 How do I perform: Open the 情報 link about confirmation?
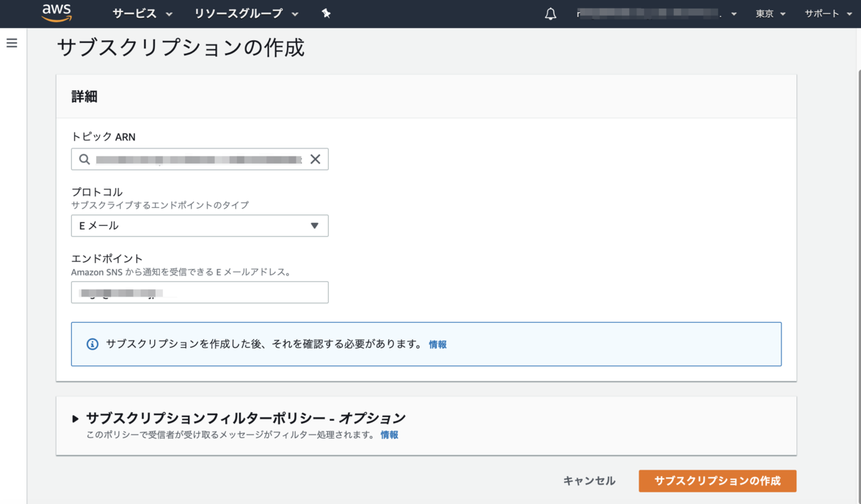click(438, 344)
